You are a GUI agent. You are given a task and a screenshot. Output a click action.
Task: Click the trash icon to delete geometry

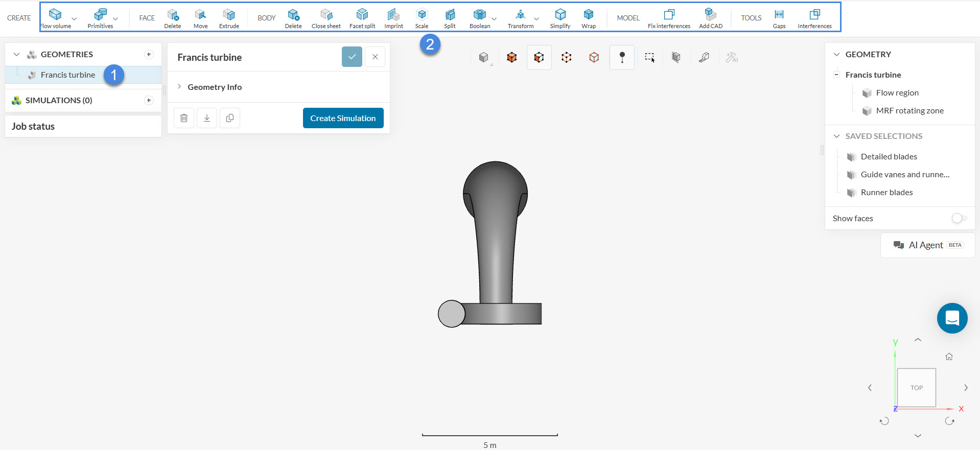click(184, 118)
